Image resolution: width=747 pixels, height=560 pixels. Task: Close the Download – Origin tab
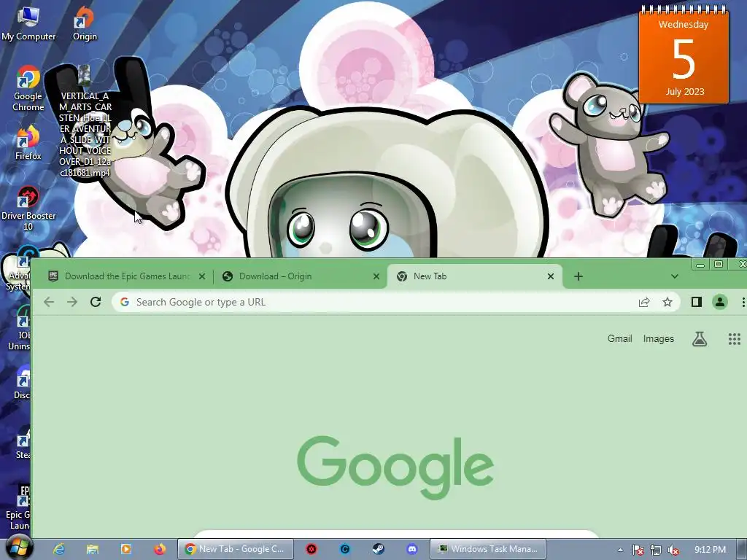click(376, 276)
